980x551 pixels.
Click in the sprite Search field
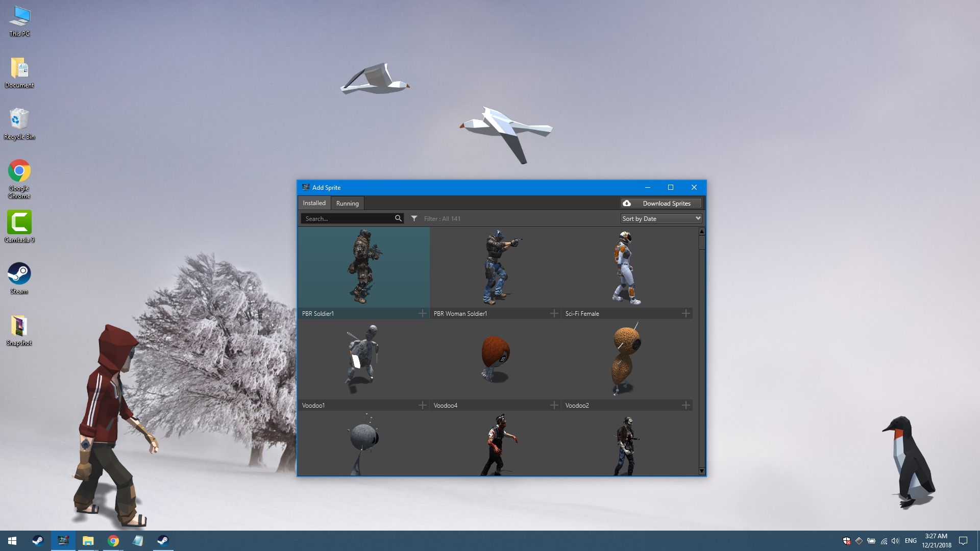(347, 218)
